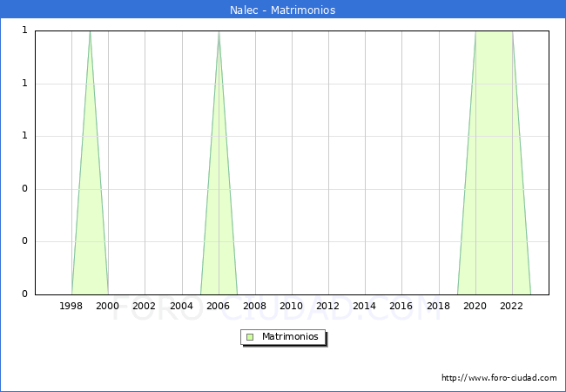The width and height of the screenshot is (566, 392).
Task: Click the tip of the 2006 peak
Action: pyautogui.click(x=219, y=32)
